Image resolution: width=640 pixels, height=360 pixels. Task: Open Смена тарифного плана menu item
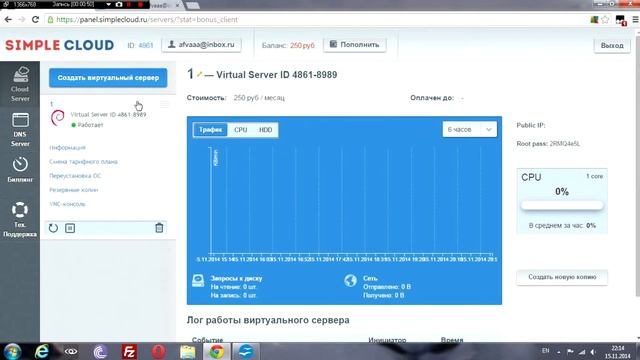83,162
